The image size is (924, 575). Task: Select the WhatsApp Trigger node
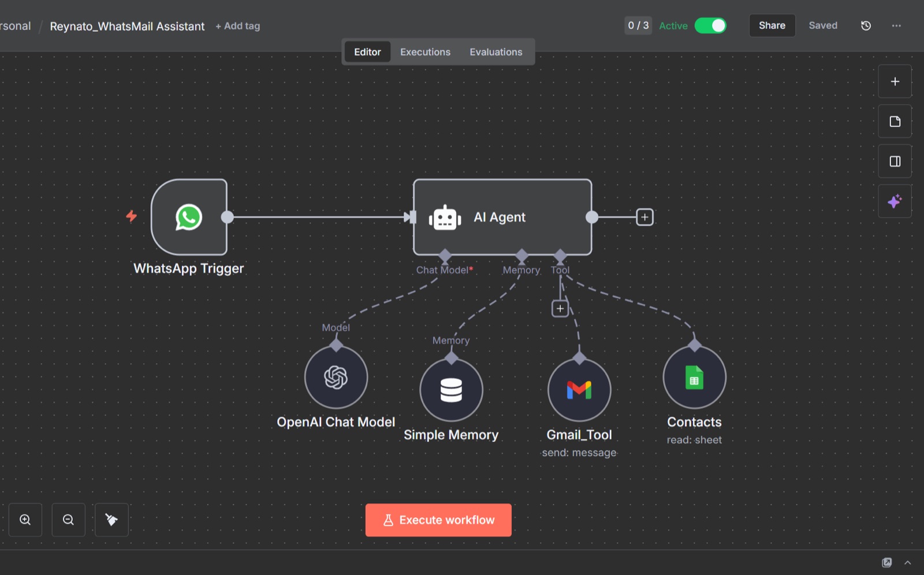tap(189, 217)
